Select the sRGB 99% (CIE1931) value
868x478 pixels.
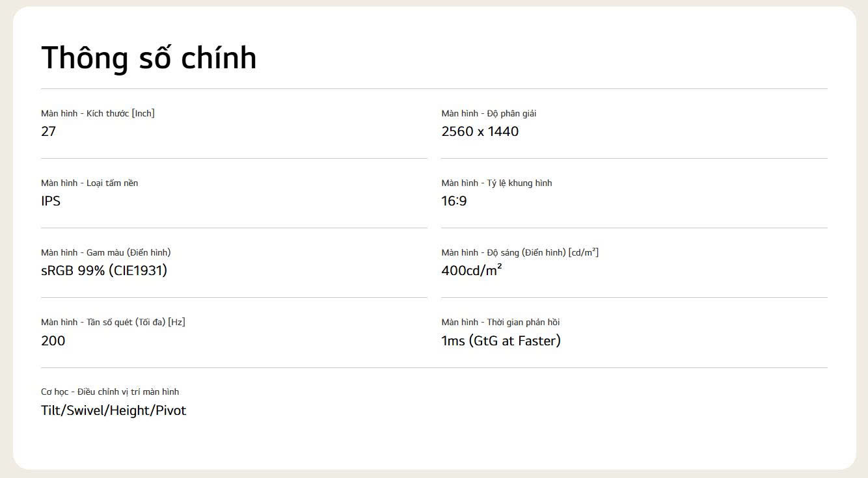click(x=104, y=271)
